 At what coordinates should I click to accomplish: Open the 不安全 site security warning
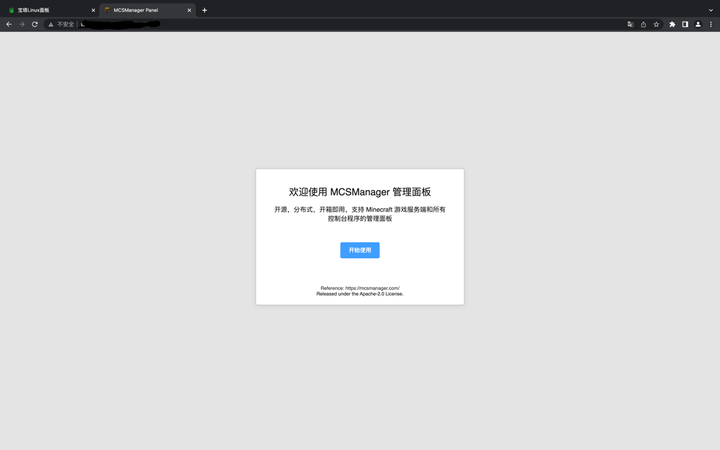click(x=61, y=24)
